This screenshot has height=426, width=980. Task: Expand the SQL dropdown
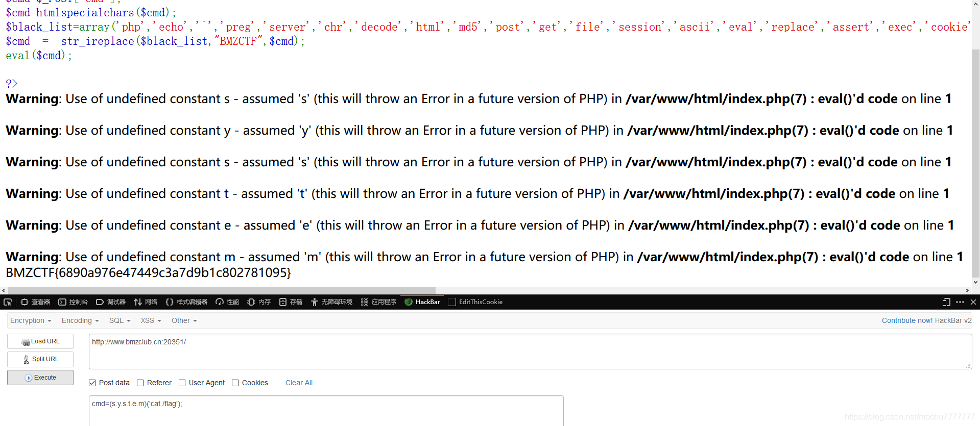point(120,320)
